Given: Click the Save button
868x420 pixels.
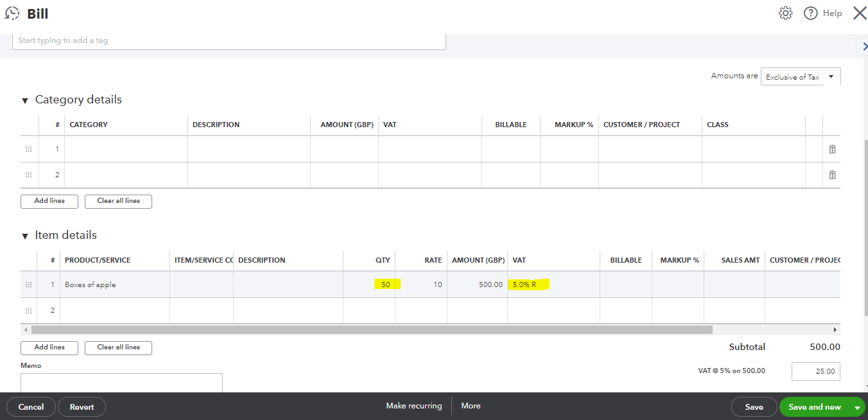Looking at the screenshot, I should click(x=754, y=407).
